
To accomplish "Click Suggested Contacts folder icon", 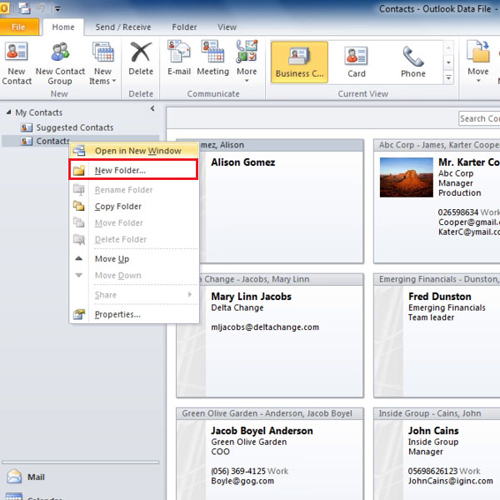I will [26, 128].
